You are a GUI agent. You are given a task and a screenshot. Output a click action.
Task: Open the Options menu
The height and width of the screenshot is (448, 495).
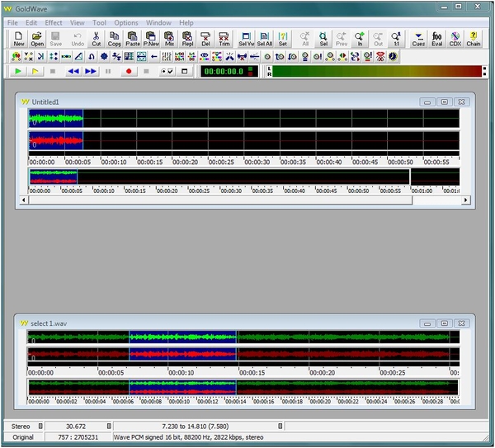(x=126, y=23)
